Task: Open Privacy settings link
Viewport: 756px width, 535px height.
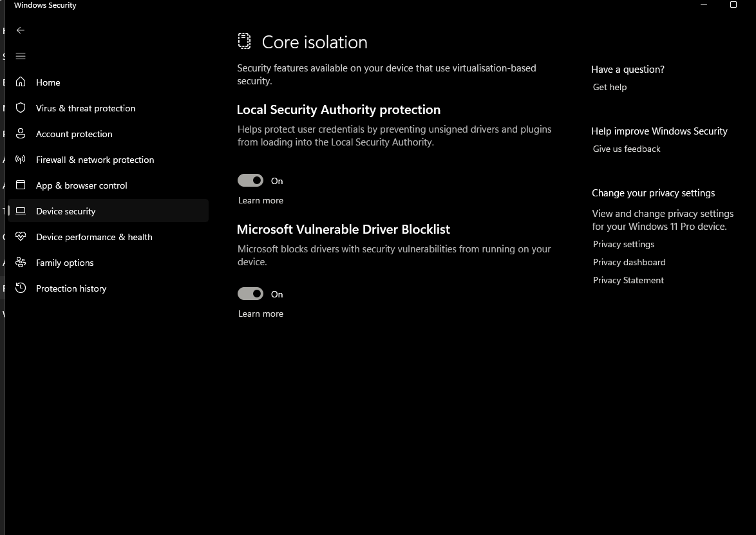Action: point(623,244)
